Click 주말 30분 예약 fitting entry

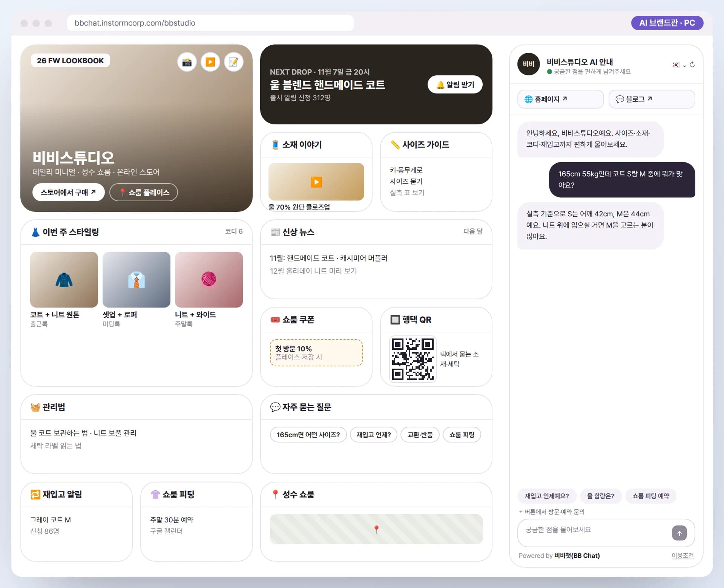pos(172,520)
